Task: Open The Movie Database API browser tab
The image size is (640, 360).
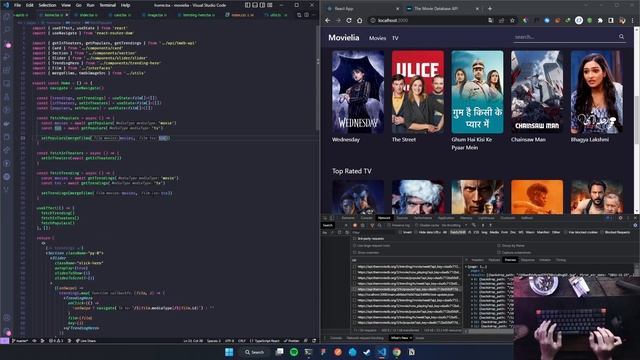Action: coord(442,9)
